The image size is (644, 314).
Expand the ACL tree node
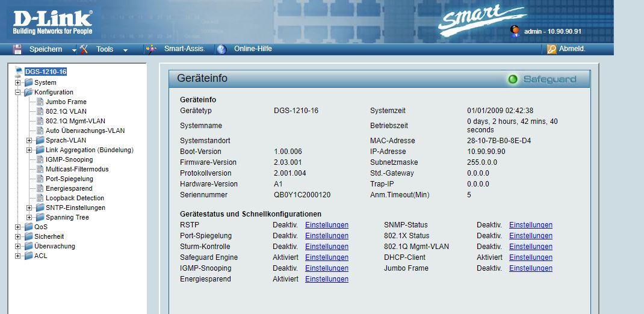pyautogui.click(x=17, y=256)
